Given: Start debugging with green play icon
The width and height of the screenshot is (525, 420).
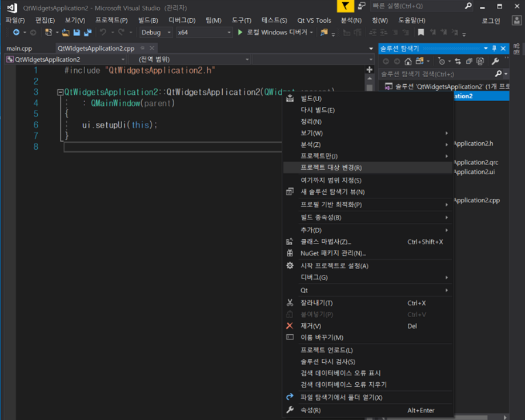Looking at the screenshot, I should [x=240, y=32].
